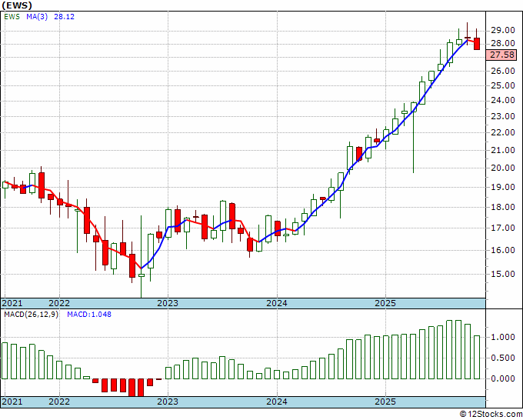Viewport: 523px width, 420px height.
Task: Click the MACD(26,12,9) indicator label
Action: [x=32, y=315]
